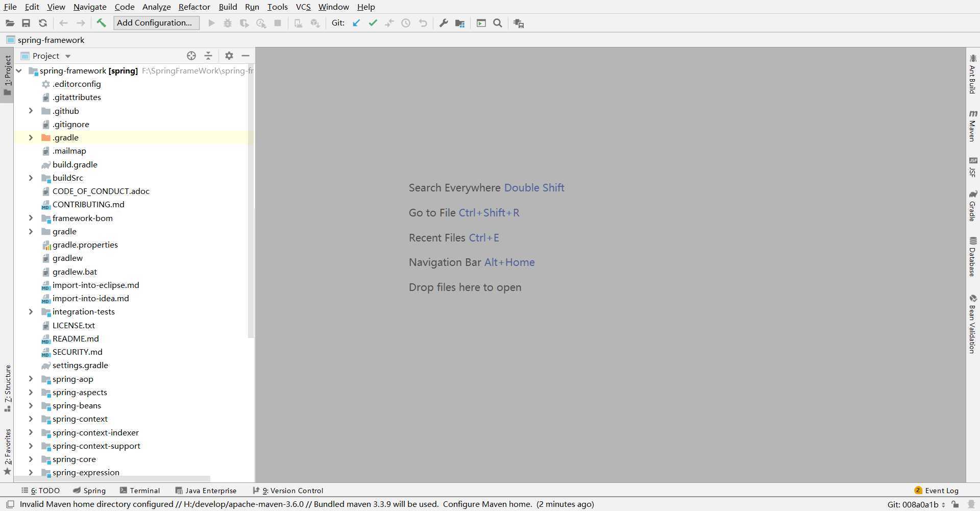980x511 pixels.
Task: Click the Invalid Maven home status message
Action: click(x=307, y=504)
